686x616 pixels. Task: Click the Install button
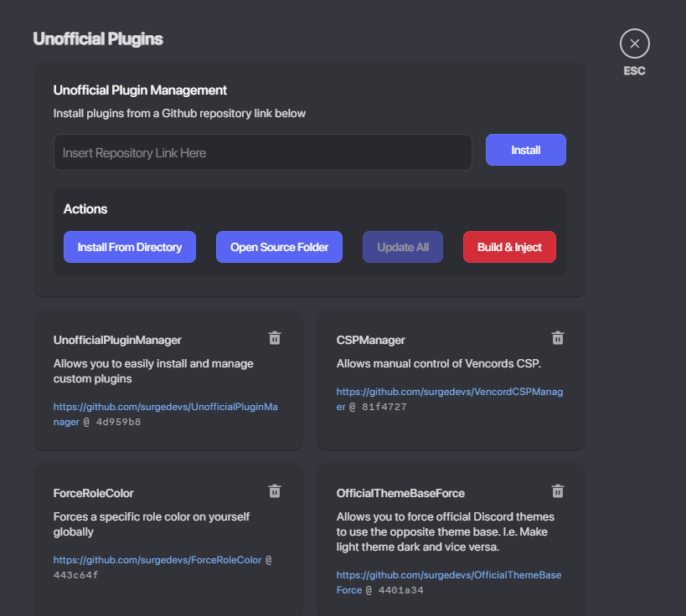coord(525,151)
